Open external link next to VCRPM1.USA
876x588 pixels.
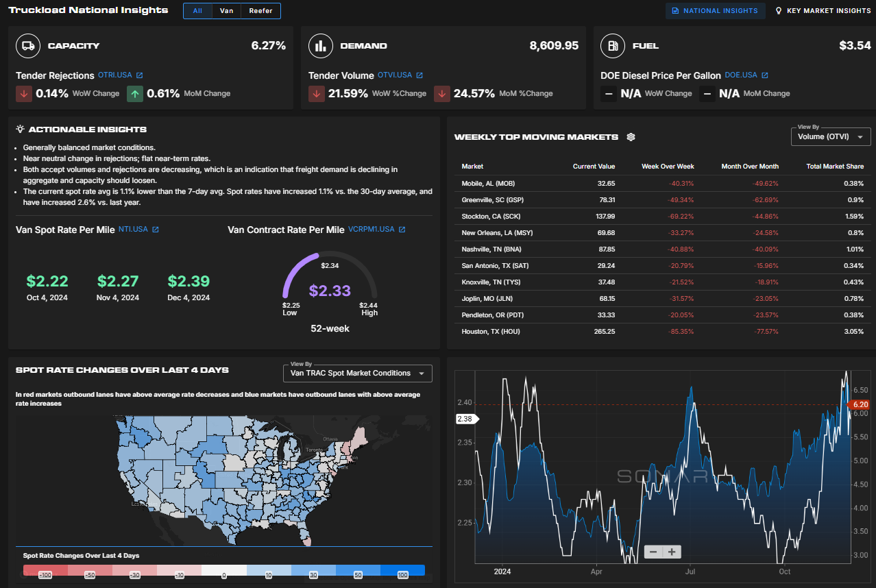[x=402, y=230]
